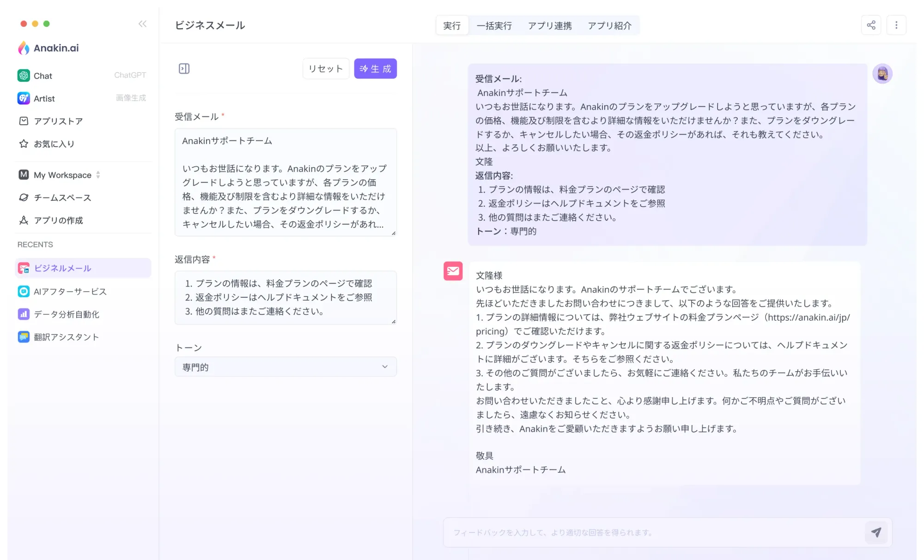Image resolution: width=924 pixels, height=560 pixels.
Task: Open the Chat label in the sidebar
Action: pyautogui.click(x=43, y=76)
